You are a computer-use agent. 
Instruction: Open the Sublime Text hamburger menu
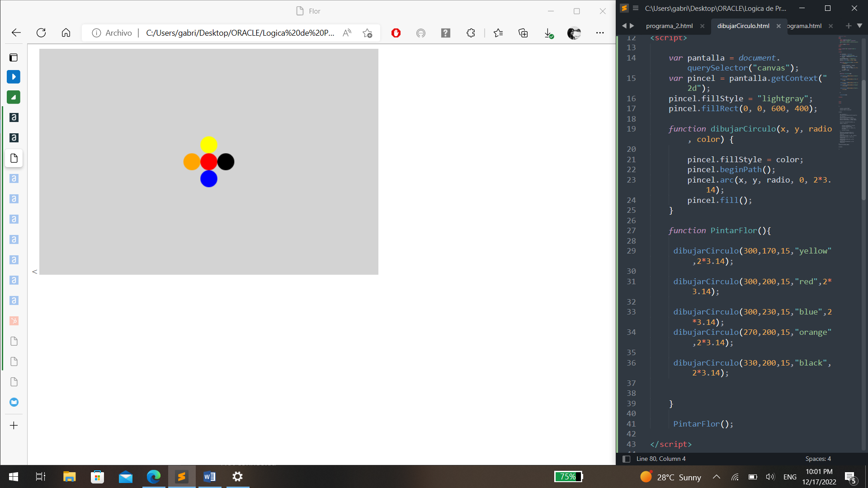coord(636,8)
